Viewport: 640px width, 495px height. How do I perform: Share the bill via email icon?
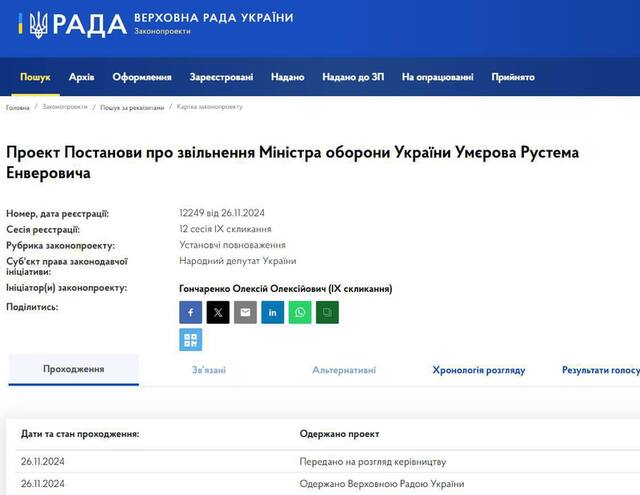pyautogui.click(x=245, y=313)
